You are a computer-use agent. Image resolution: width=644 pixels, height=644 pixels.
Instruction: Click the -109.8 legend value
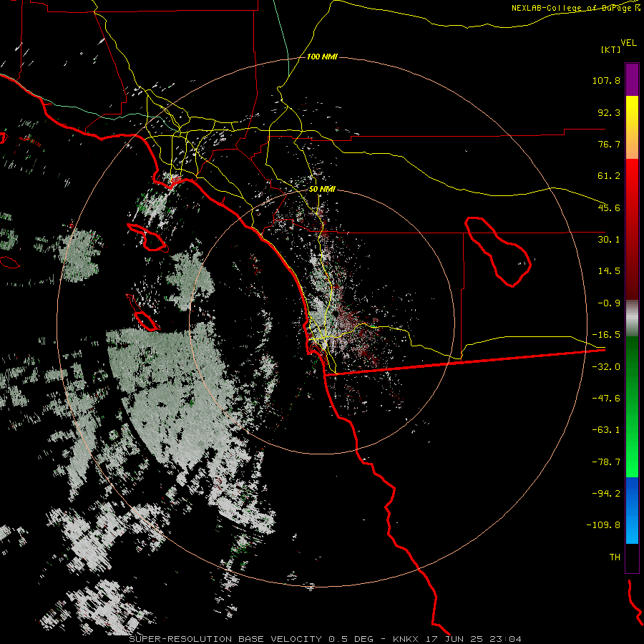603,525
